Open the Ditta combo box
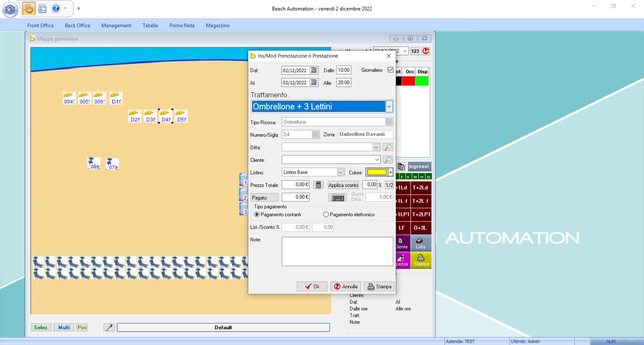The width and height of the screenshot is (644, 345). tap(376, 147)
